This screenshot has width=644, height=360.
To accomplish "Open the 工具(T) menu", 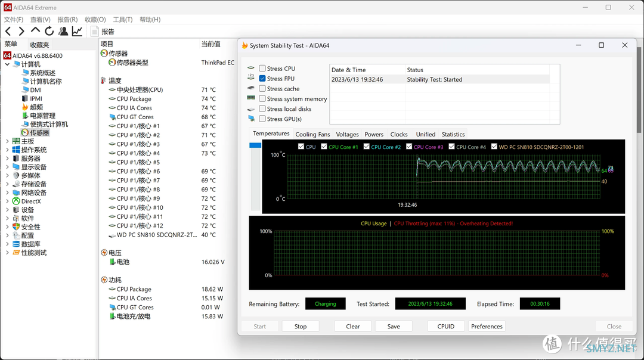I will [123, 19].
